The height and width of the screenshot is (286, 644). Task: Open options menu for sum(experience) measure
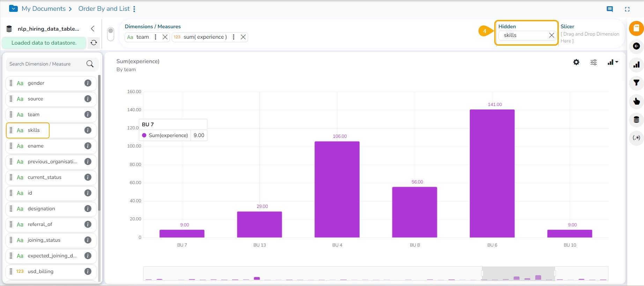(234, 37)
